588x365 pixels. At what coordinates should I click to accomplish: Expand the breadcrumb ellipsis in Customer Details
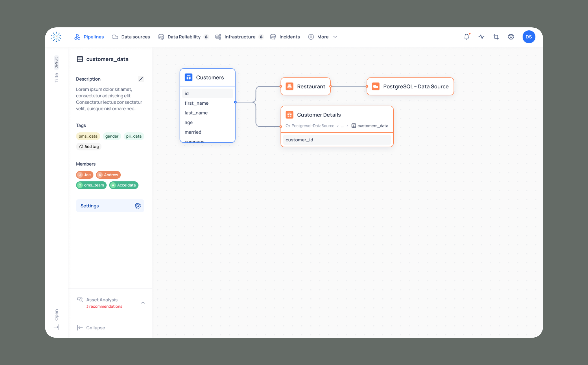click(342, 126)
